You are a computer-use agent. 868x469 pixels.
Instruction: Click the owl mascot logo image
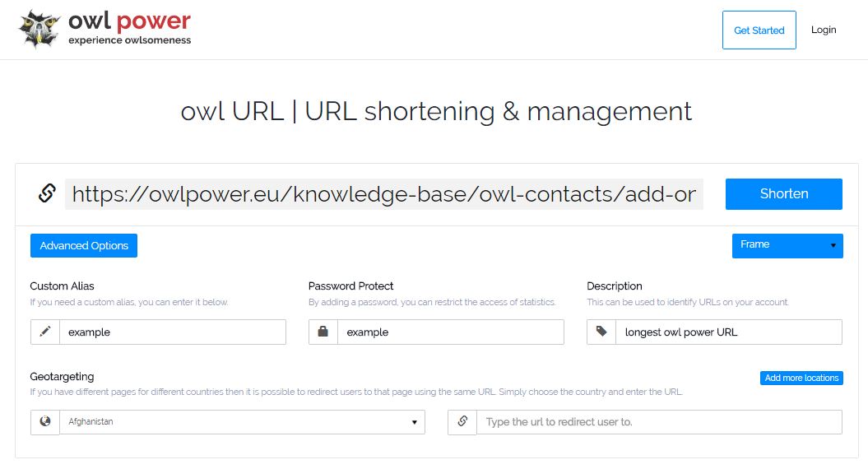tap(39, 29)
